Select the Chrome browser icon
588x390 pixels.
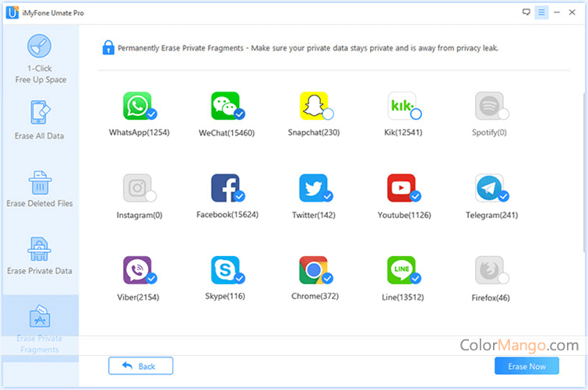[x=313, y=269]
